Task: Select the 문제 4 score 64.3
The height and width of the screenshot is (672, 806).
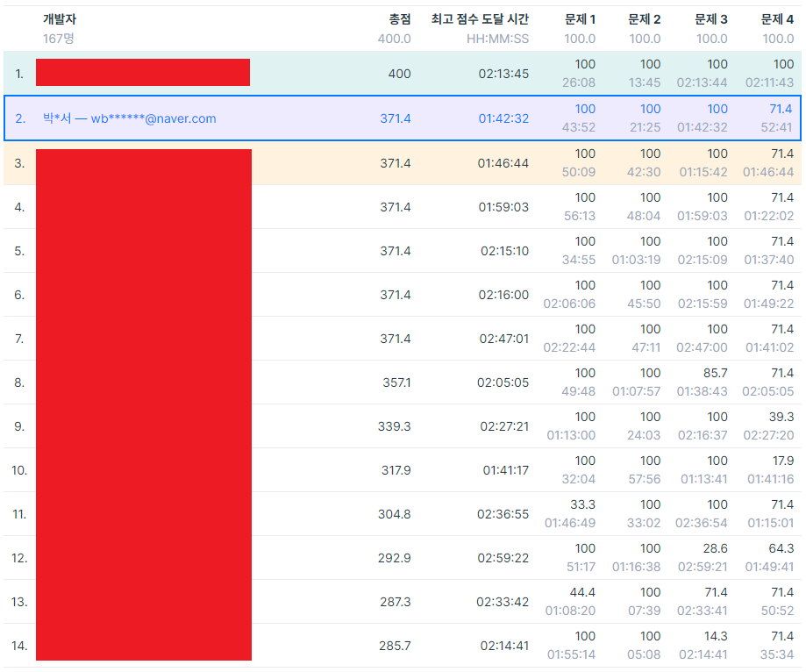Action: [x=781, y=548]
